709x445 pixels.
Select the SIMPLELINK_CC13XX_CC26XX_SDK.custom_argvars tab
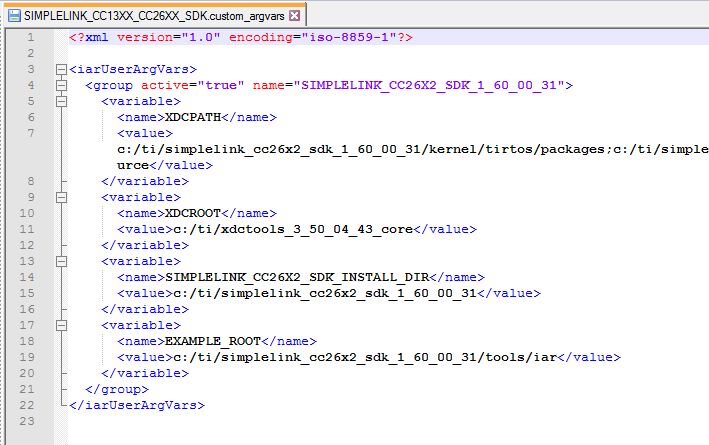click(150, 17)
